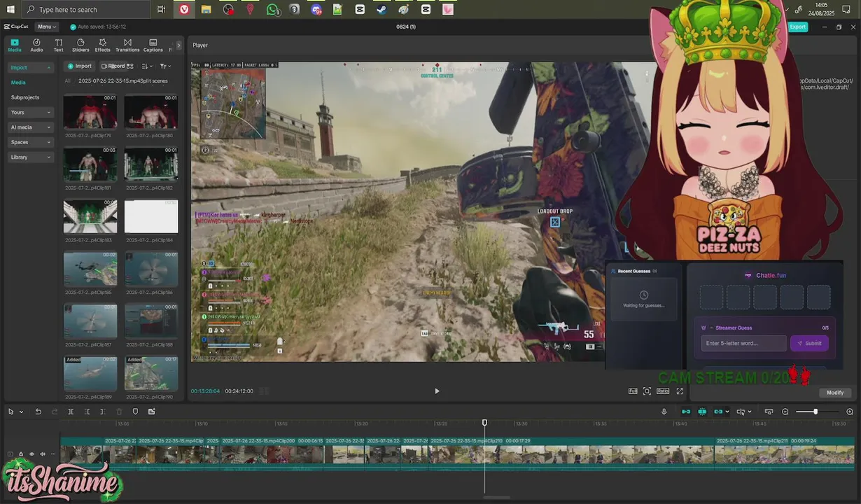Viewport: 861px width, 504px height.
Task: Click the timeline cover settings icon
Action: point(769,412)
